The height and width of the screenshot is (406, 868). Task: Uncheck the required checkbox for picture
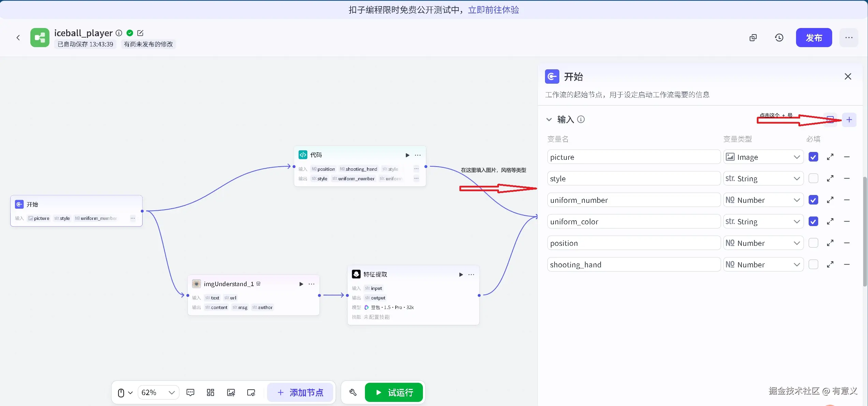coord(813,157)
